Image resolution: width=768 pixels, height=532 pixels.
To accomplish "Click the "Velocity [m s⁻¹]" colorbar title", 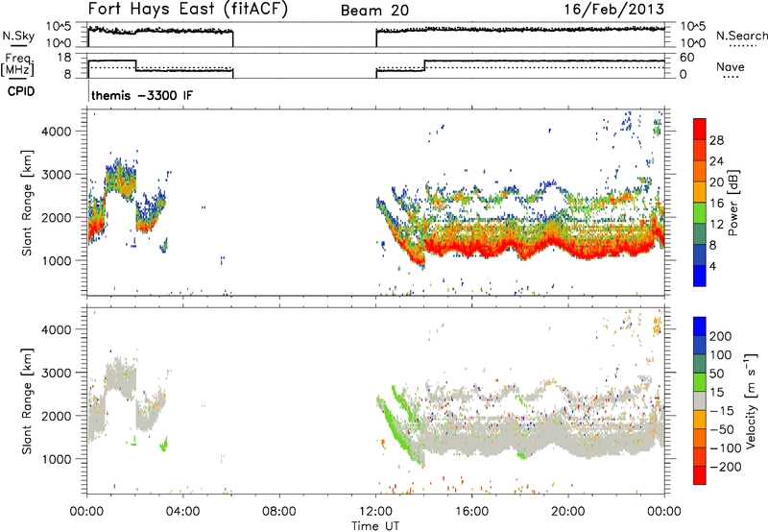I will pos(751,401).
